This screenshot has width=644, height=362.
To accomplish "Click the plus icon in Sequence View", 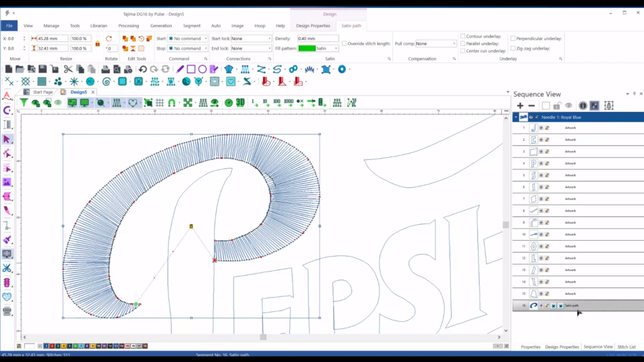I will coord(520,106).
